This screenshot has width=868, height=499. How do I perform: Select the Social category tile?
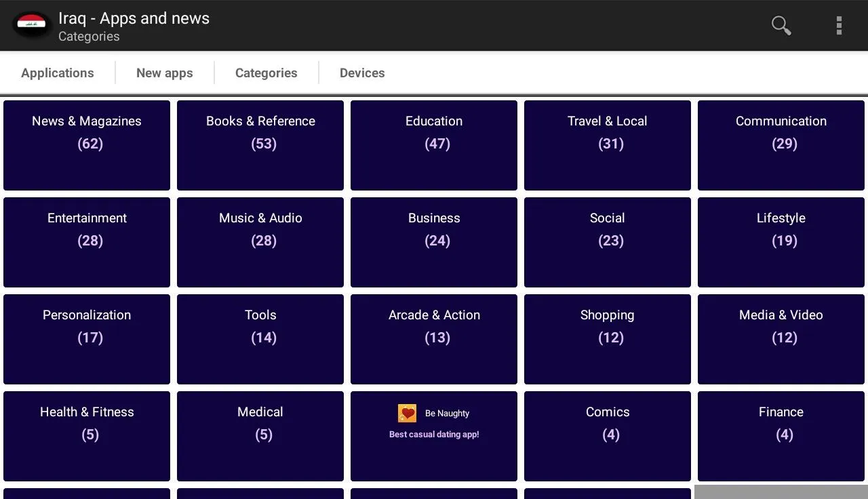pos(608,242)
